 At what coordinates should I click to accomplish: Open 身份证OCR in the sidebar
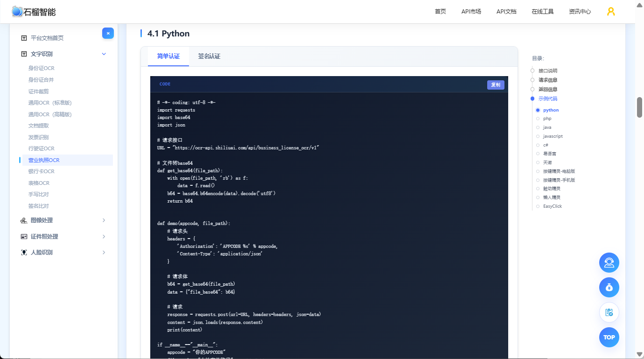pos(42,68)
